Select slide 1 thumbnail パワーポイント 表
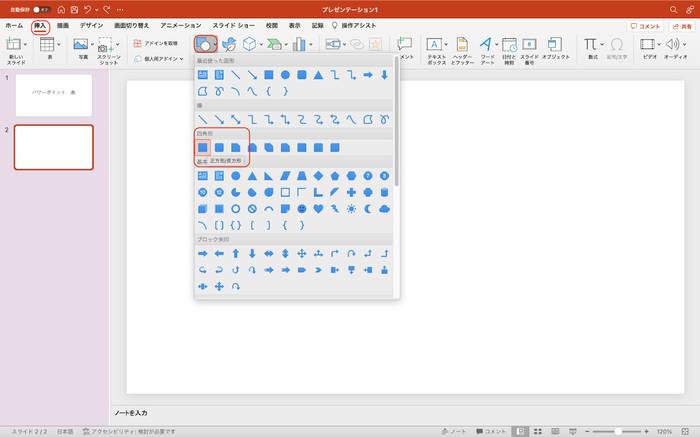 coord(54,95)
